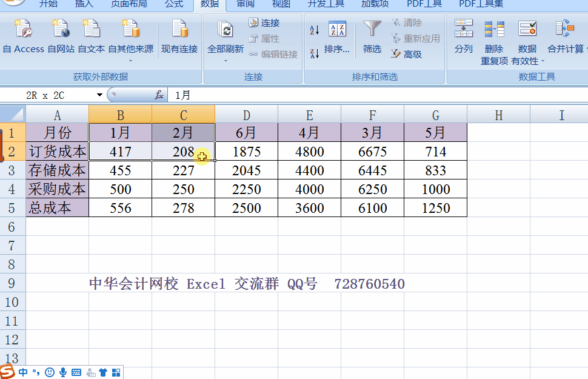Screen dimensions: 588x379
Task: Select cell with value 714
Action: [x=435, y=152]
